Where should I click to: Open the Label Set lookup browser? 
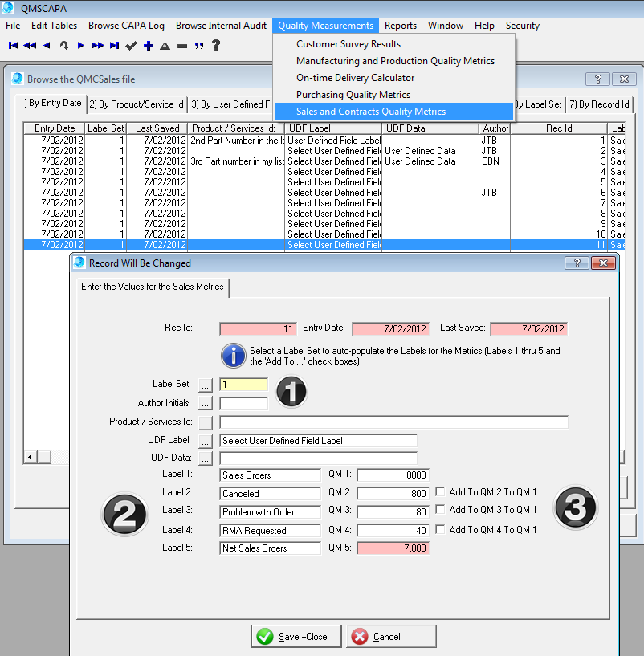(x=205, y=385)
